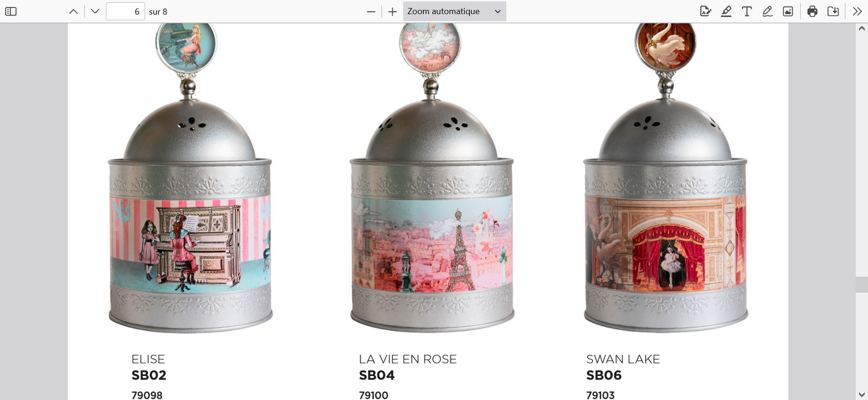Zoom out with minus button

[x=371, y=11]
